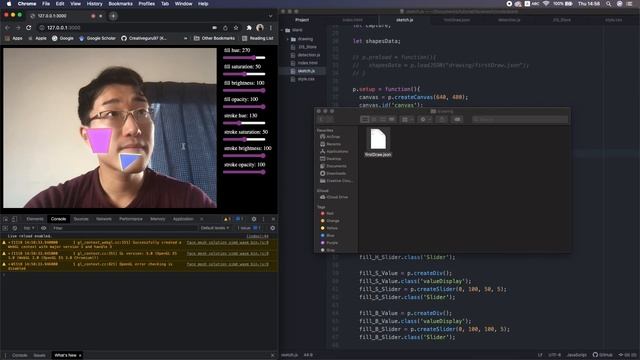This screenshot has width=640, height=360.
Task: Open the Project tab in editor
Action: (302, 20)
